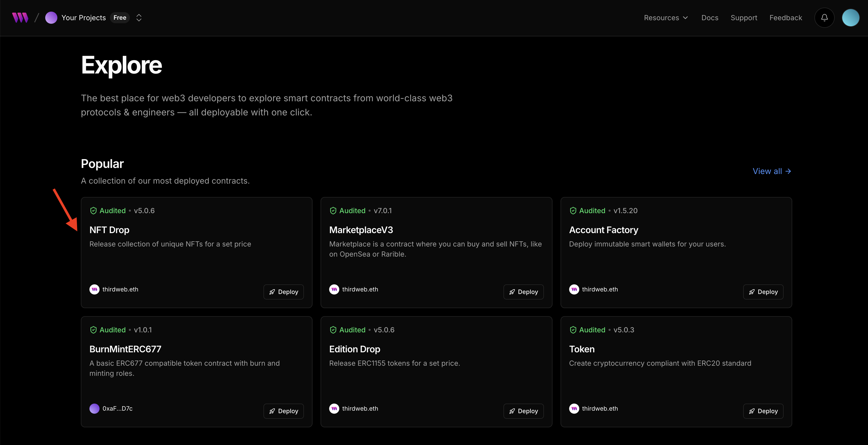Open the notifications bell
Viewport: 868px width, 445px height.
[x=824, y=17]
